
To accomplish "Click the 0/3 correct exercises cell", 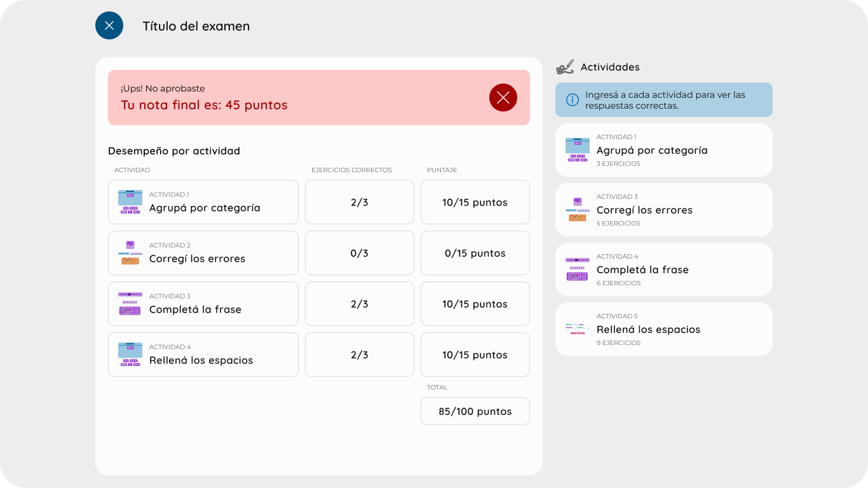I will 360,253.
